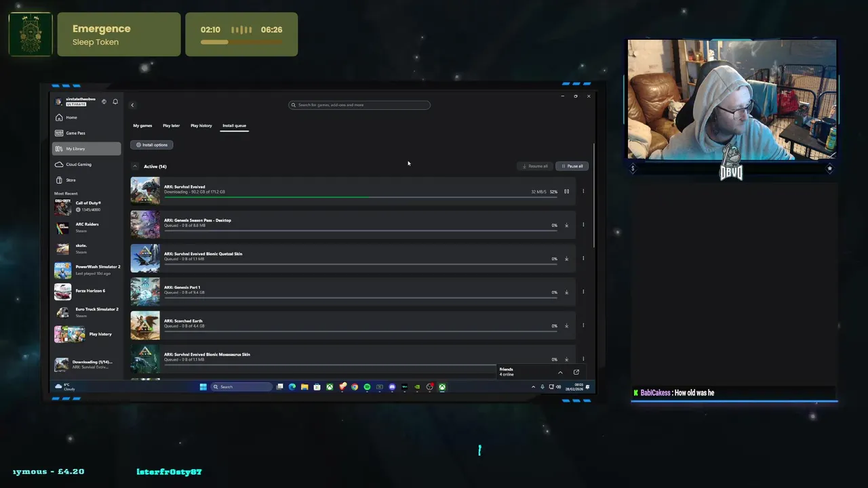Open File Explorer from the taskbar
The height and width of the screenshot is (488, 868).
[304, 387]
